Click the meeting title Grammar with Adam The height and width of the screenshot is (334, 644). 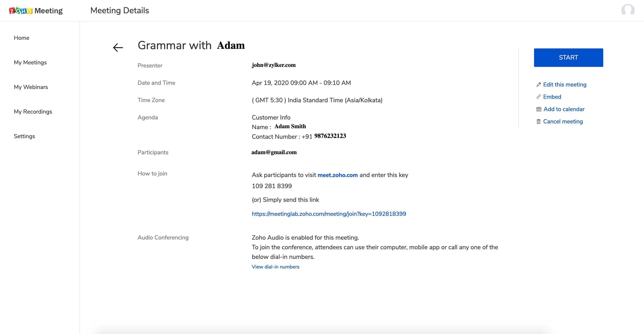click(191, 46)
